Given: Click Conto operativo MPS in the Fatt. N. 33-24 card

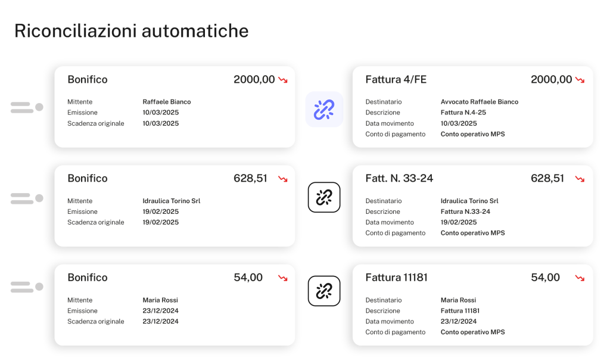Looking at the screenshot, I should coord(472,233).
